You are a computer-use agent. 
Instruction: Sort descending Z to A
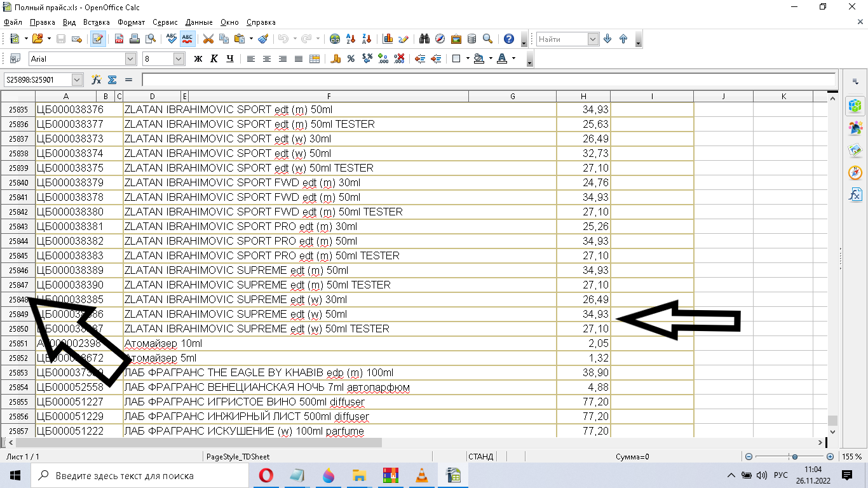(x=367, y=39)
